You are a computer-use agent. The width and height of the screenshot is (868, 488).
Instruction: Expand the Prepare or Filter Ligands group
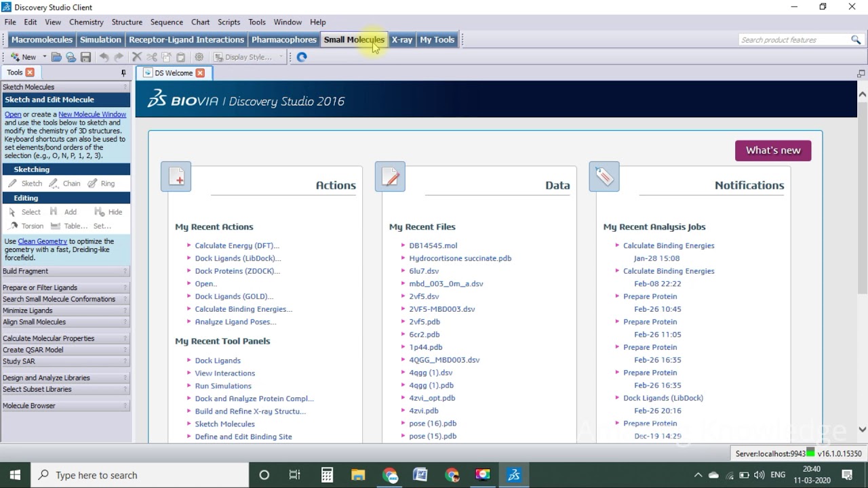pyautogui.click(x=65, y=287)
